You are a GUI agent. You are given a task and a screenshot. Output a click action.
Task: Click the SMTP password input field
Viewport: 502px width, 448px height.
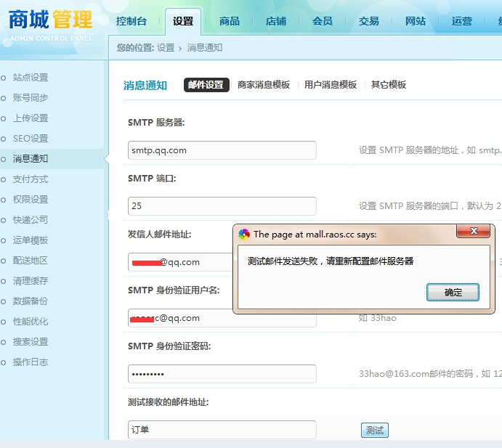(222, 374)
